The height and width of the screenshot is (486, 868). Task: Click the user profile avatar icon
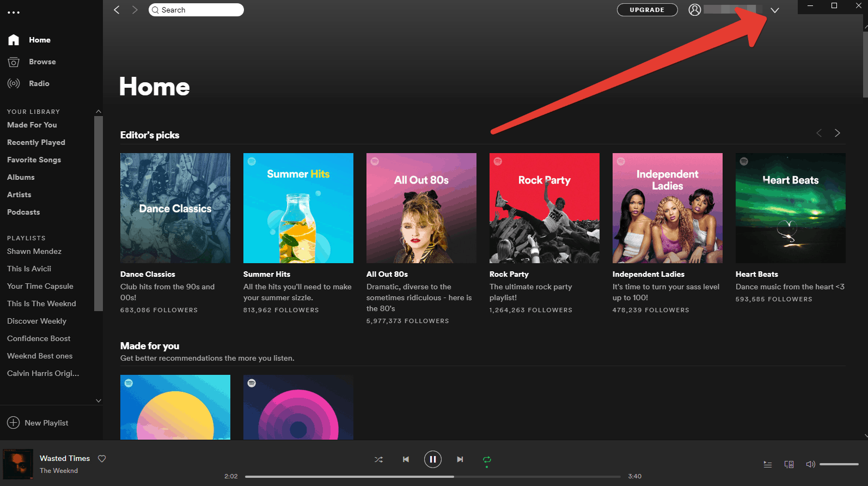(x=695, y=10)
